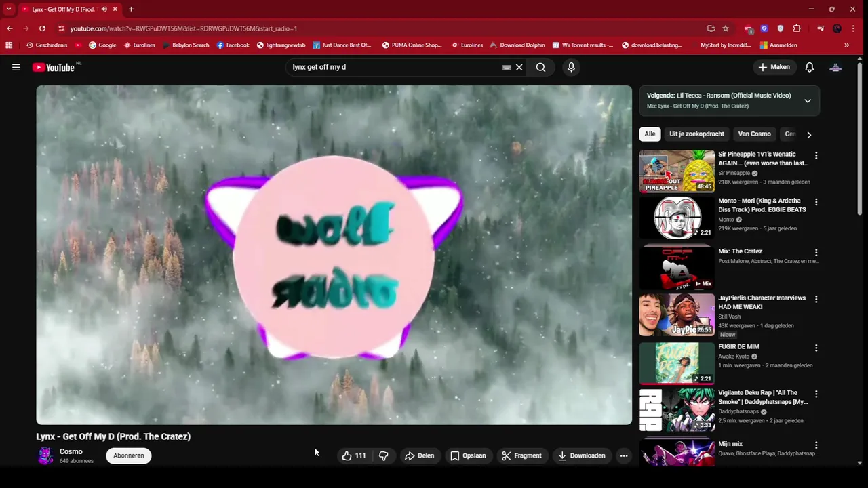Like the video with thumbs up
Image resolution: width=868 pixels, height=488 pixels.
355,455
